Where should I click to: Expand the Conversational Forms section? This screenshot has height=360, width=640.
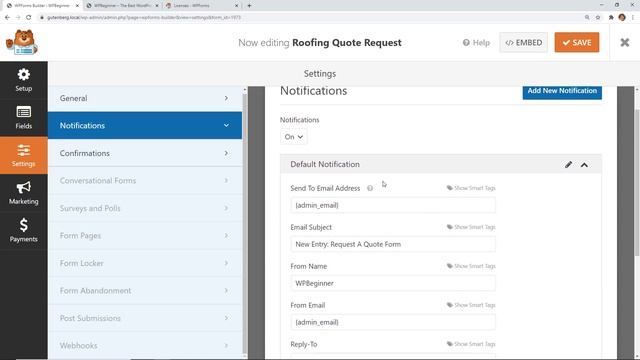pyautogui.click(x=145, y=180)
